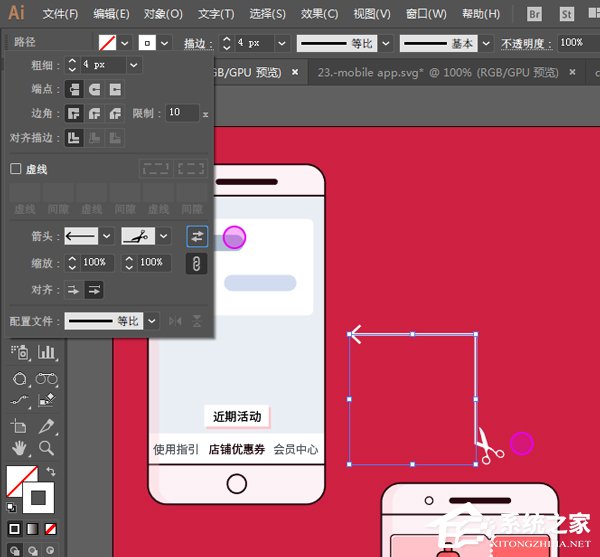Click the 不透明度 opacity label
The width and height of the screenshot is (600, 557).
coord(525,44)
